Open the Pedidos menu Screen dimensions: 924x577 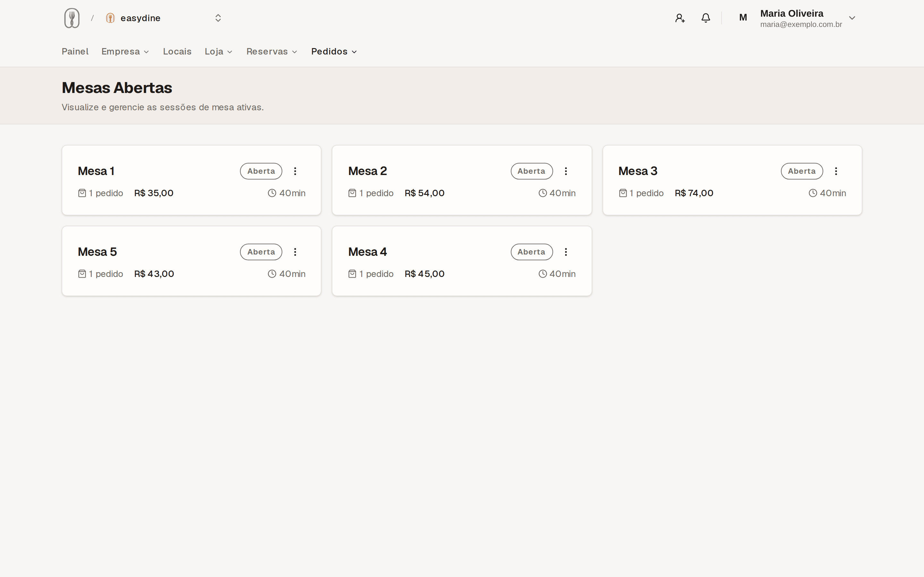click(x=334, y=52)
